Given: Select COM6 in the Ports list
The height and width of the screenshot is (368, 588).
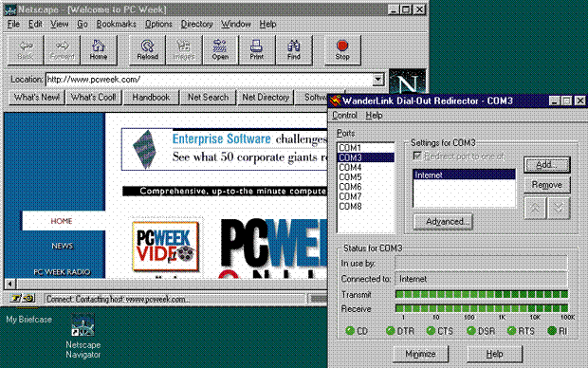Looking at the screenshot, I should (x=366, y=187).
